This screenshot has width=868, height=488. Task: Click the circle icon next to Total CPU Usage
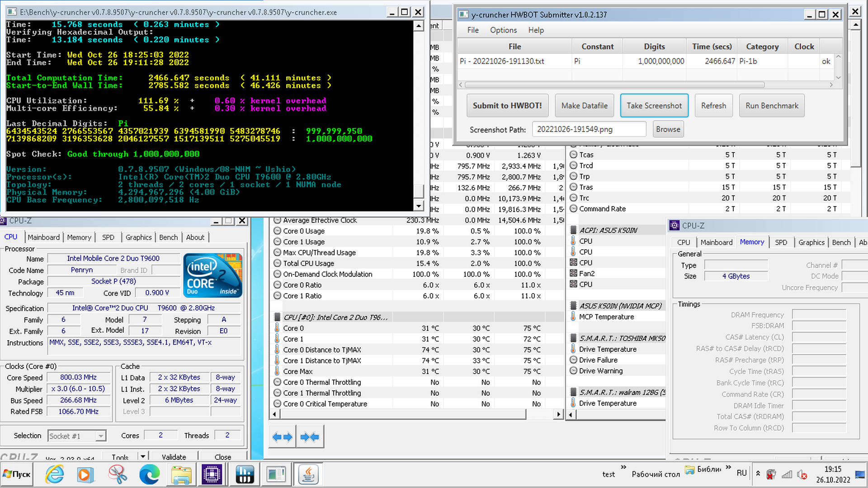click(277, 263)
